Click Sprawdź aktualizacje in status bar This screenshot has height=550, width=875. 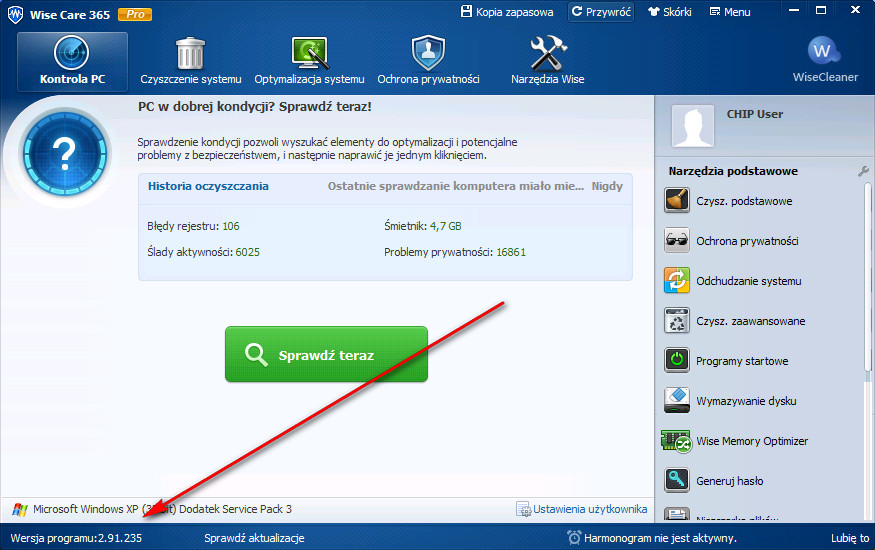(254, 538)
